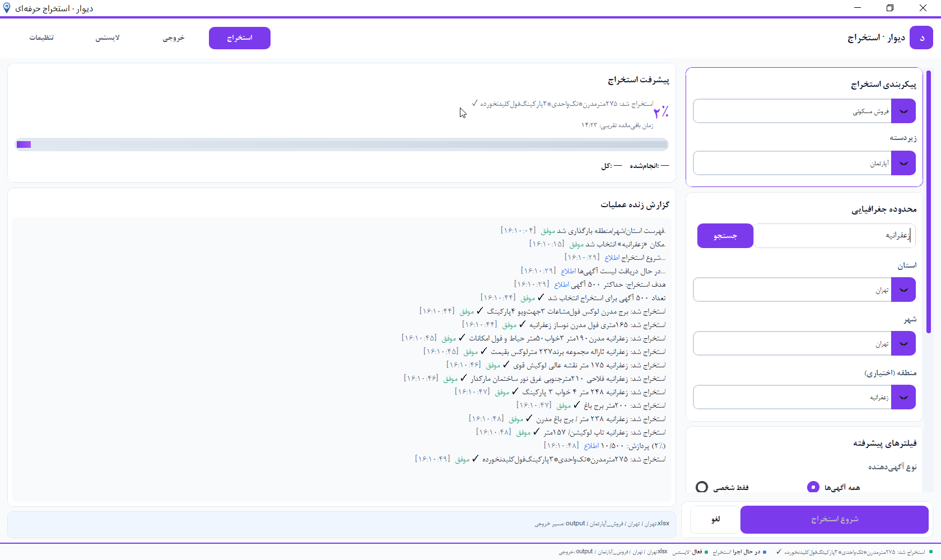This screenshot has width=941, height=560.
Task: Click log row «زعفرانیه ۱۷۵ متر نقشه عالی»
Action: (x=556, y=365)
